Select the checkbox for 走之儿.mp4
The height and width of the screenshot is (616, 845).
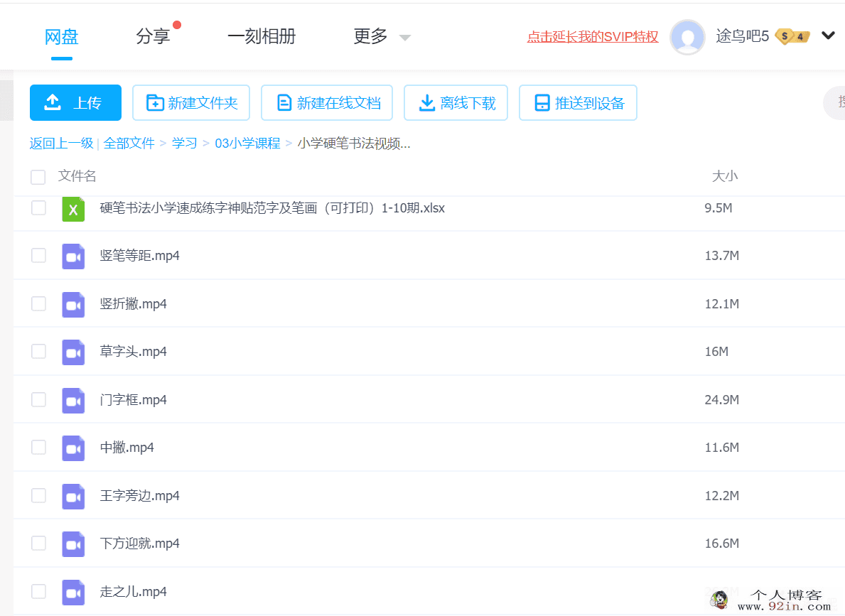point(39,592)
